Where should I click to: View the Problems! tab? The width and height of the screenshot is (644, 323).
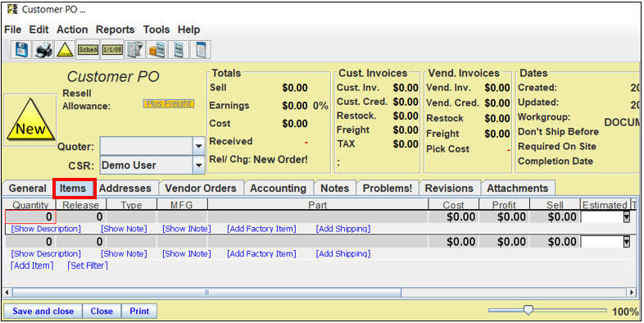[x=388, y=189]
